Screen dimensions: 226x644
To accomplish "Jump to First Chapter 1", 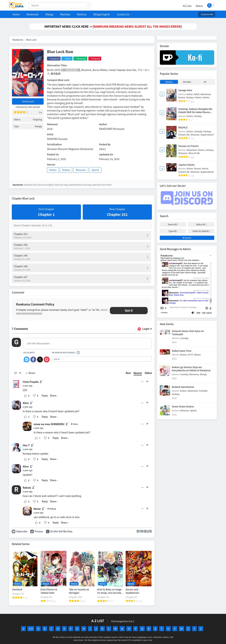I will tap(46, 212).
